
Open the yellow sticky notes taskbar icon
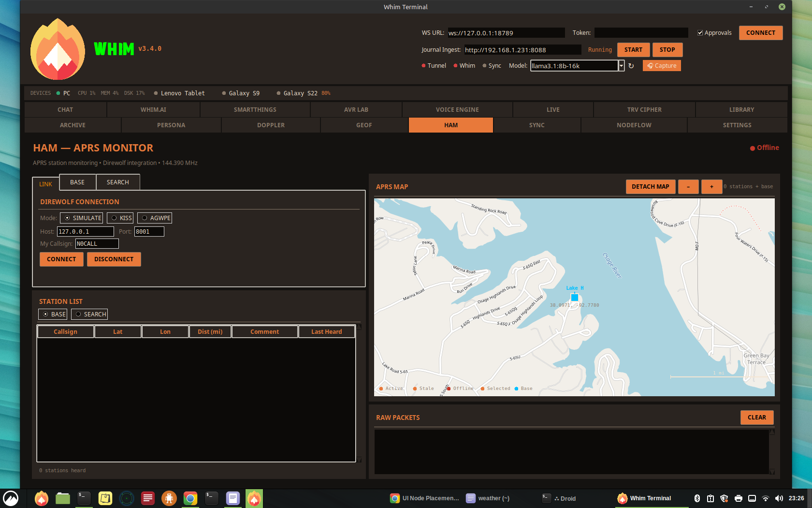pyautogui.click(x=105, y=498)
